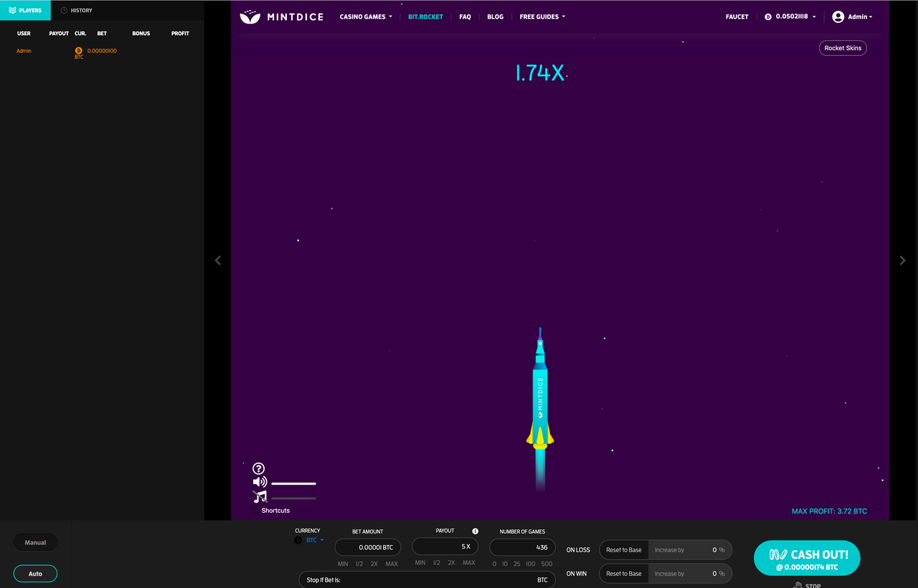Set number of games to 25
Viewport: 918px width, 588px height.
click(517, 564)
